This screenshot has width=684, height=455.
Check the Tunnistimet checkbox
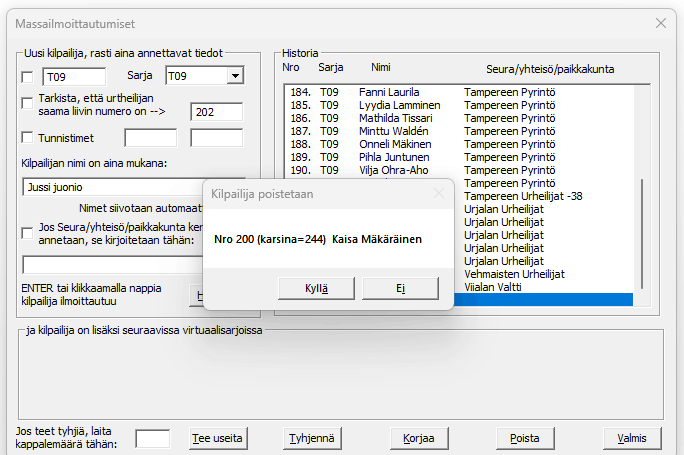click(28, 138)
